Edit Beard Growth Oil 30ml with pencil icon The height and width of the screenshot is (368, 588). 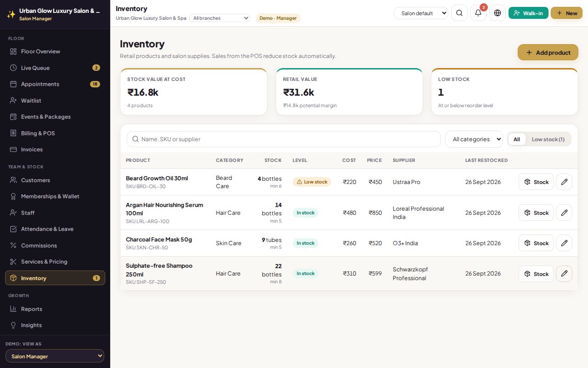(564, 182)
